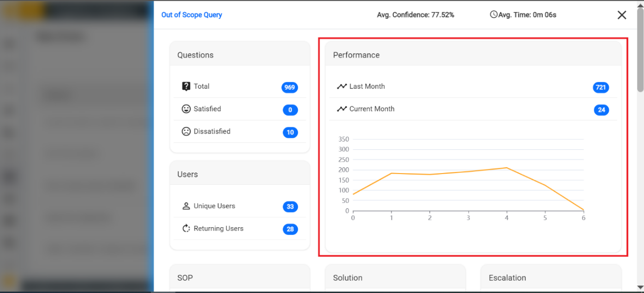Click the Avg. Time clock icon
Screen dimensions: 644x293
click(x=493, y=15)
